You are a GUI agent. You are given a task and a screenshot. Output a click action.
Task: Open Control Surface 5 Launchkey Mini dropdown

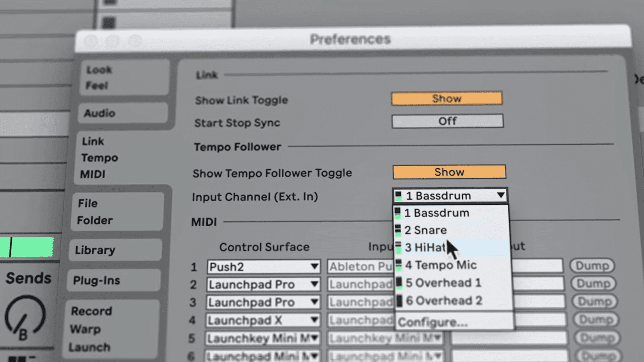pyautogui.click(x=263, y=339)
